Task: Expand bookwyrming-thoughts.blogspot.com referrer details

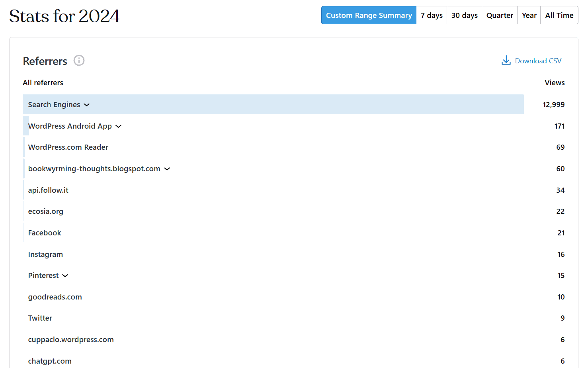Action: (167, 169)
